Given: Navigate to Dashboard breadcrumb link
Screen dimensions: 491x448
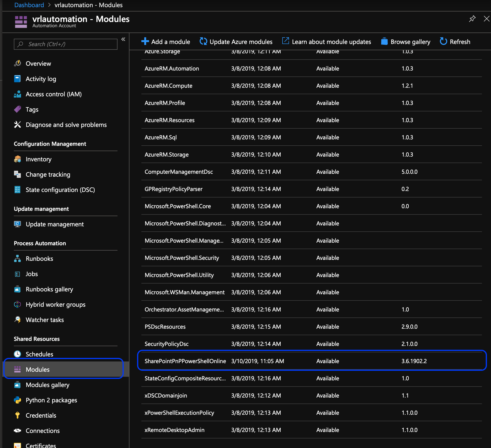Looking at the screenshot, I should pos(29,5).
